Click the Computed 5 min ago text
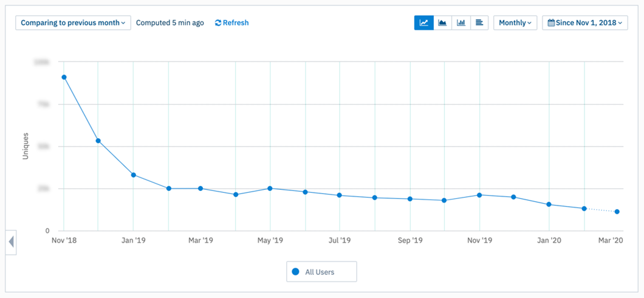 pos(170,23)
